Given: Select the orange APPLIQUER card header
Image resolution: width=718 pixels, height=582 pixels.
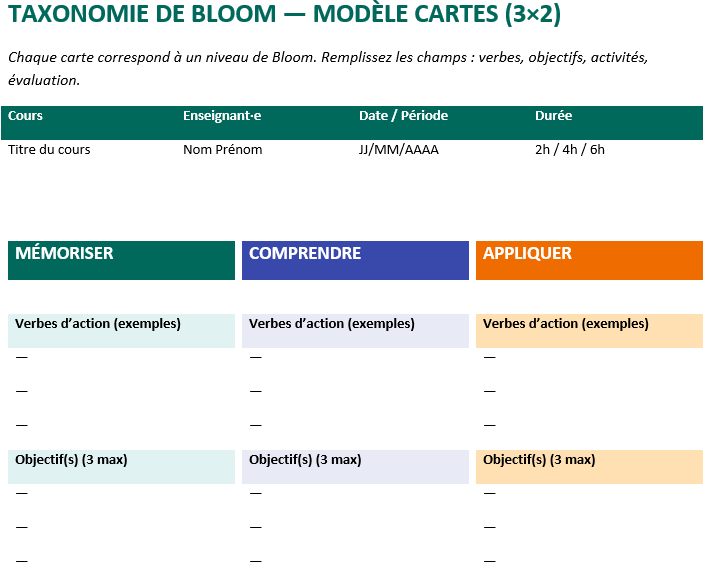Looking at the screenshot, I should point(589,259).
